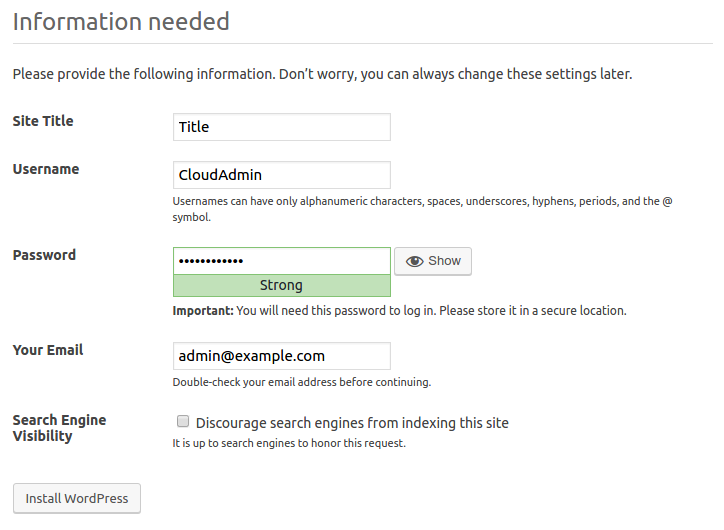The height and width of the screenshot is (530, 724).
Task: Click into the Username field containing CloudAdmin
Action: (281, 175)
